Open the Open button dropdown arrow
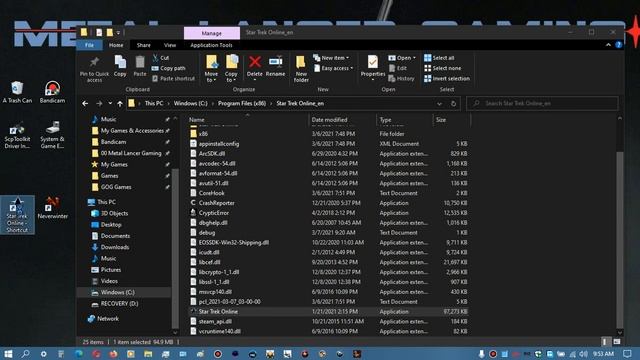640x360 pixels. tap(414, 58)
